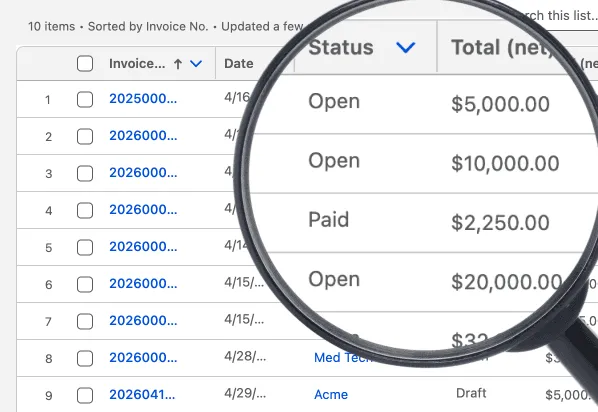
Task: Click the 4/29 date in row 9
Action: pos(245,393)
